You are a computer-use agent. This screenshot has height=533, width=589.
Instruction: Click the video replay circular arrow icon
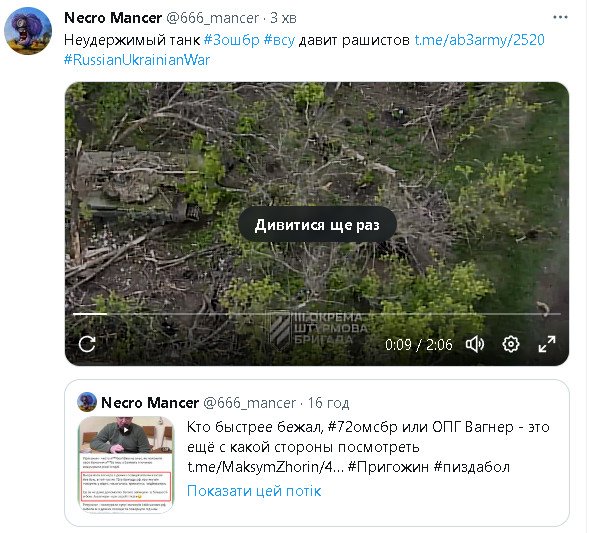pos(87,344)
